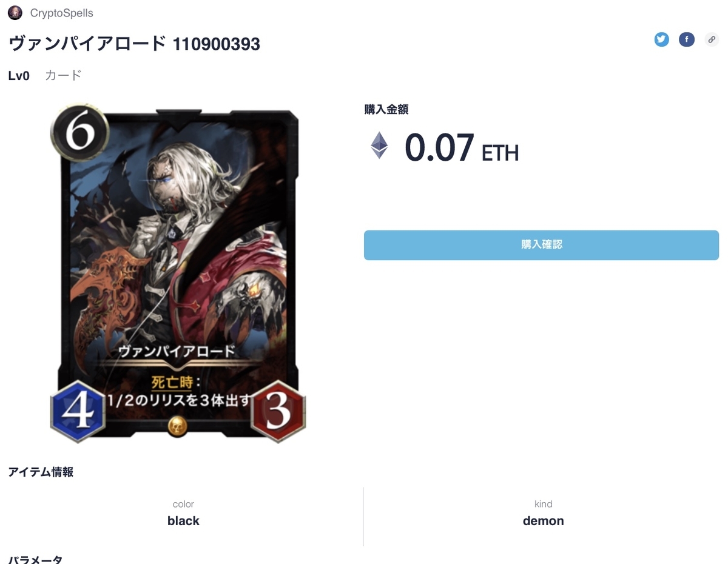Click the cost 6 badge on card
The image size is (728, 564).
(79, 132)
